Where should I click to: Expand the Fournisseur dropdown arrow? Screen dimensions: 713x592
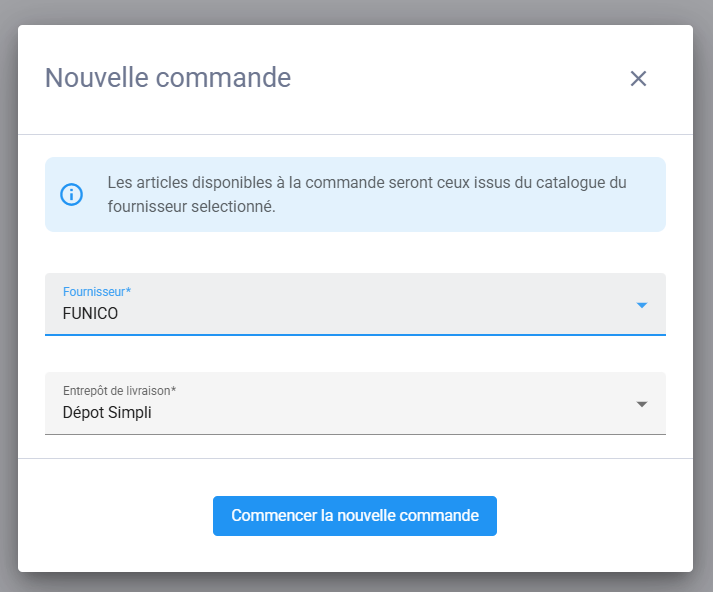[642, 305]
